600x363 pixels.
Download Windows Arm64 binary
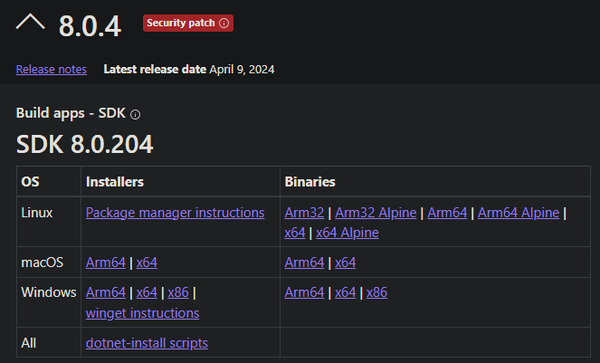tap(304, 293)
